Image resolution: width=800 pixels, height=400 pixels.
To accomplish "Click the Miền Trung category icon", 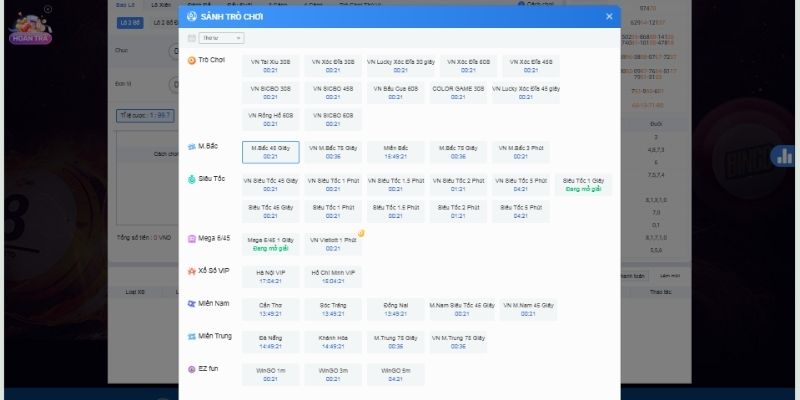I will [x=192, y=336].
